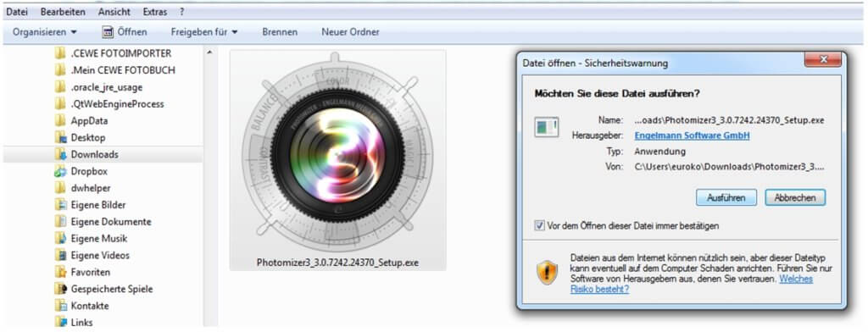Screen dimensions: 868x332
Task: Click the 'Anwendung' type value in dialog
Action: click(x=659, y=151)
